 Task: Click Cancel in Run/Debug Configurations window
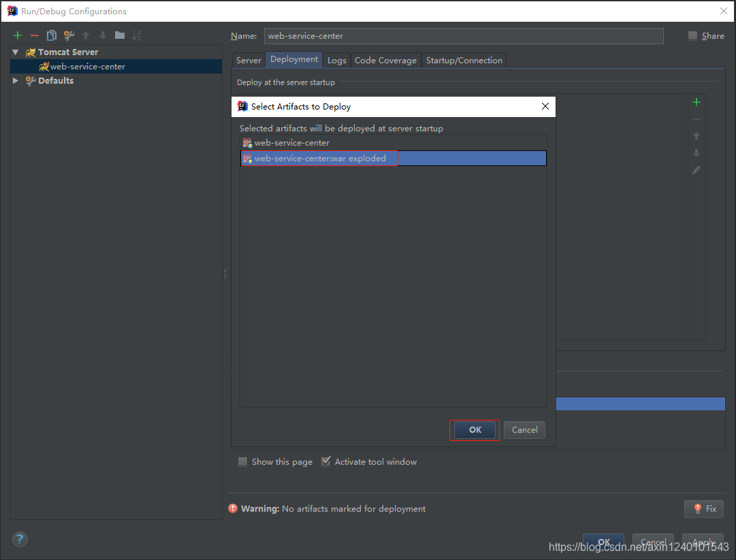653,542
